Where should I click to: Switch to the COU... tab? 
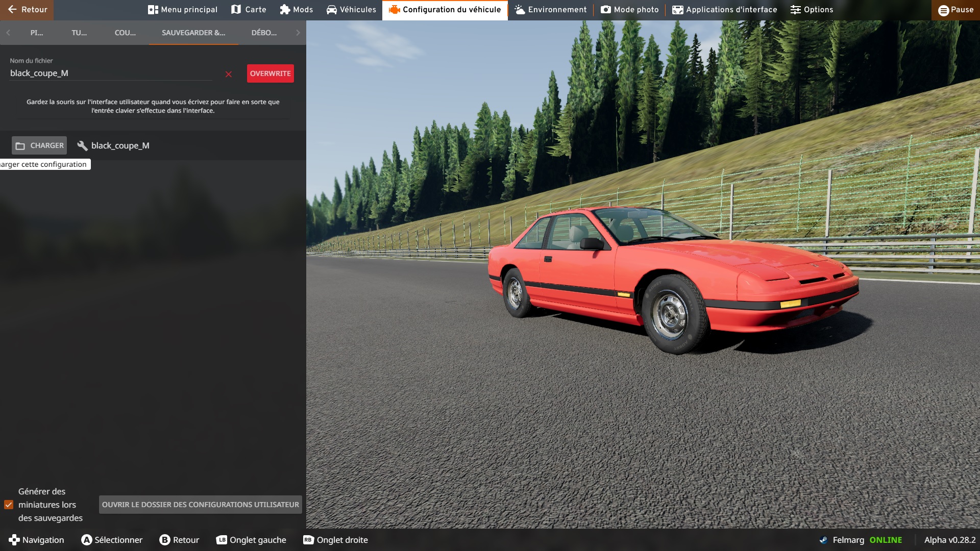click(x=125, y=33)
